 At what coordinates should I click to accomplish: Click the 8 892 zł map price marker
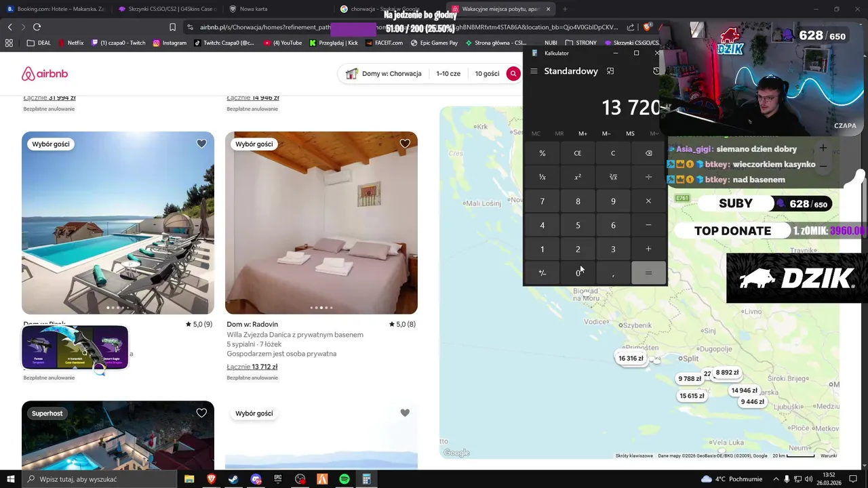pyautogui.click(x=727, y=372)
